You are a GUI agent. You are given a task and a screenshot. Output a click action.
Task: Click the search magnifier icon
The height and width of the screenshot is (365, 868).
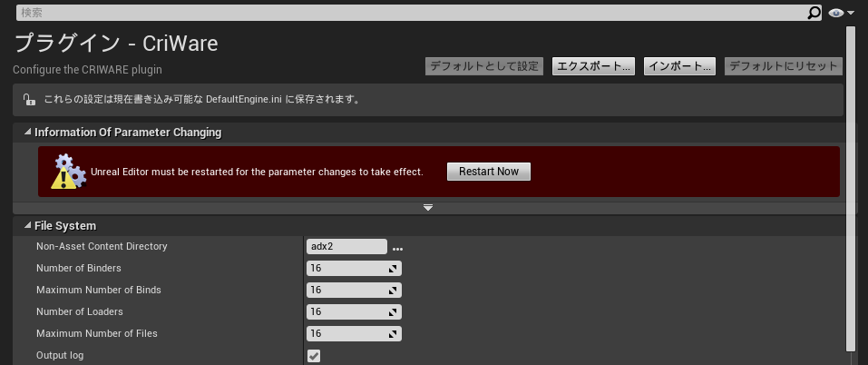coord(814,13)
